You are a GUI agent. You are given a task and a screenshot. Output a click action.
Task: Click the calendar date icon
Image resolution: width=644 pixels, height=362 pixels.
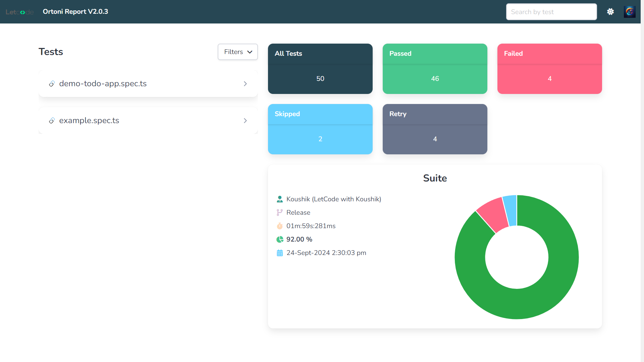(x=280, y=253)
